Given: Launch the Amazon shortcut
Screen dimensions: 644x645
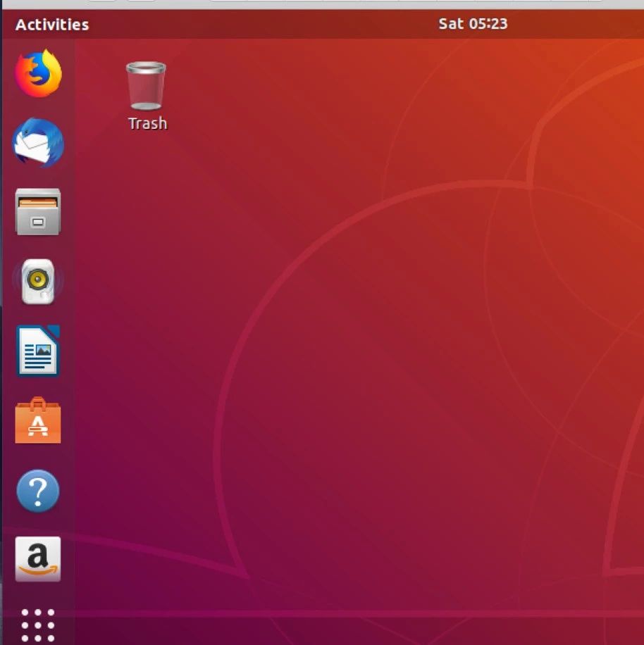Looking at the screenshot, I should (38, 559).
